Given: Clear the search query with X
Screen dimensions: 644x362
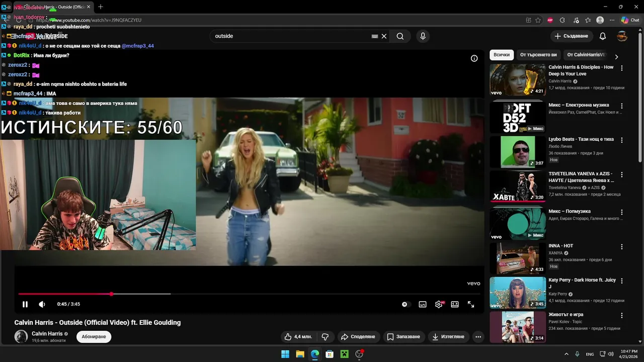Looking at the screenshot, I should (384, 36).
